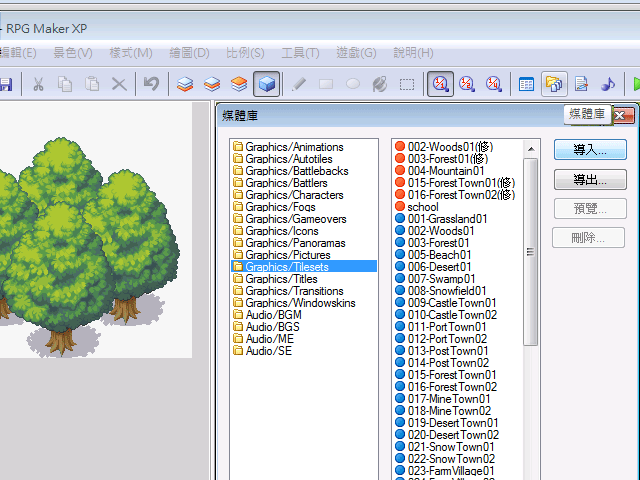Set map zoom to 1/1 scale

pyautogui.click(x=440, y=84)
